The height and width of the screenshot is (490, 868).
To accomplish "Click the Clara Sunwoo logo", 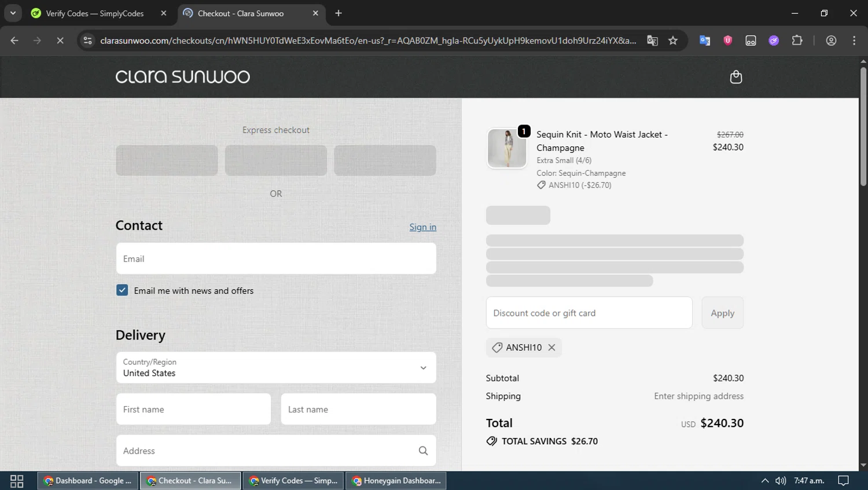I will click(183, 77).
